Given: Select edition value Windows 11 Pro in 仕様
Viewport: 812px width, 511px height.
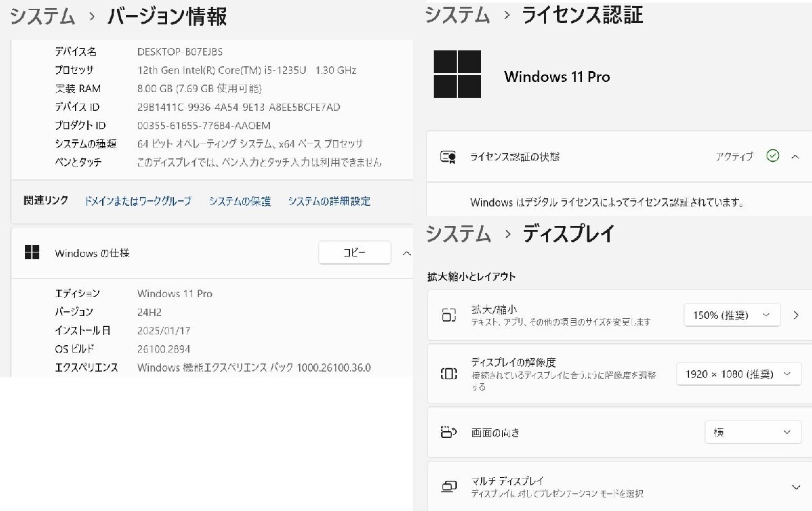Looking at the screenshot, I should 175,294.
